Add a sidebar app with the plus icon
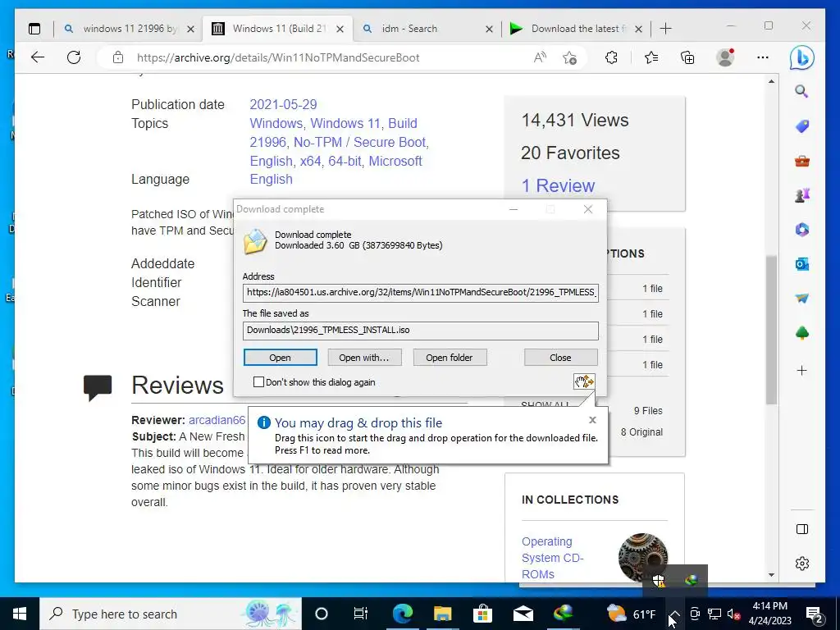The image size is (840, 630). pos(802,370)
